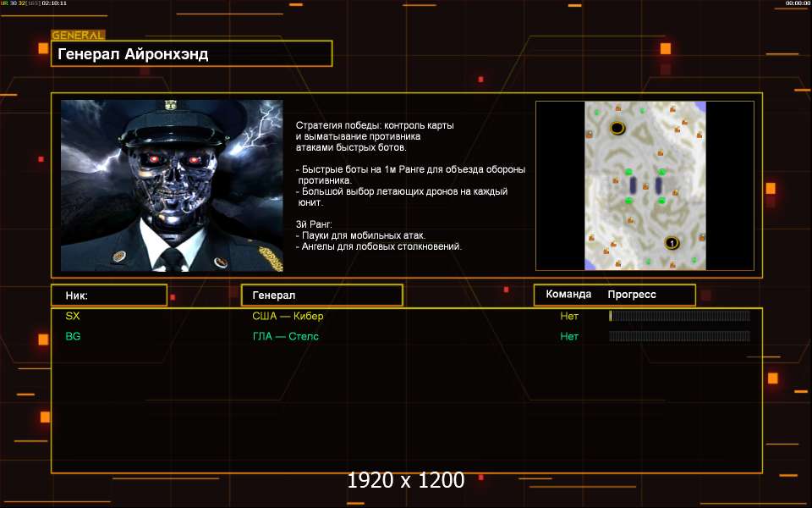
Task: Click team value 'Нет' in BG row
Action: click(569, 336)
